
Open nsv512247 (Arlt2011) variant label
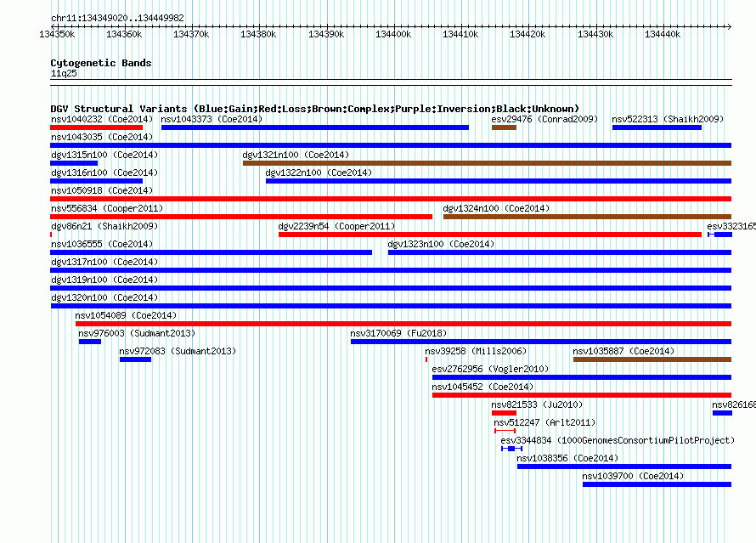(544, 422)
